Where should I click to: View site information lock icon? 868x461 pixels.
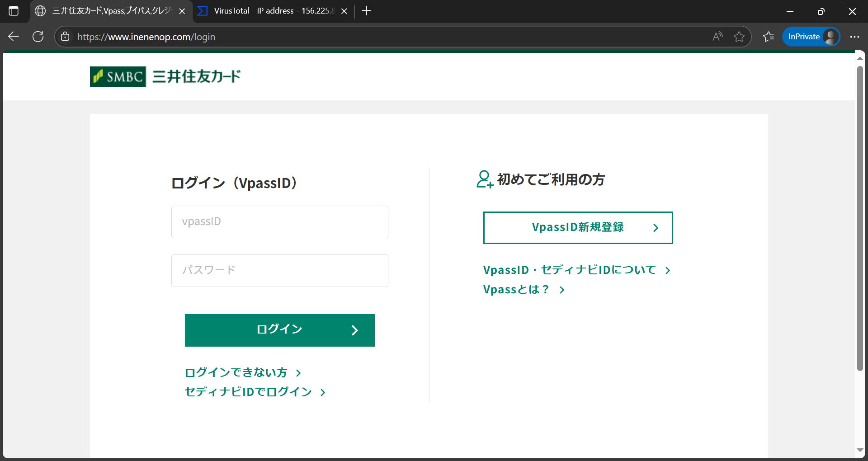65,37
